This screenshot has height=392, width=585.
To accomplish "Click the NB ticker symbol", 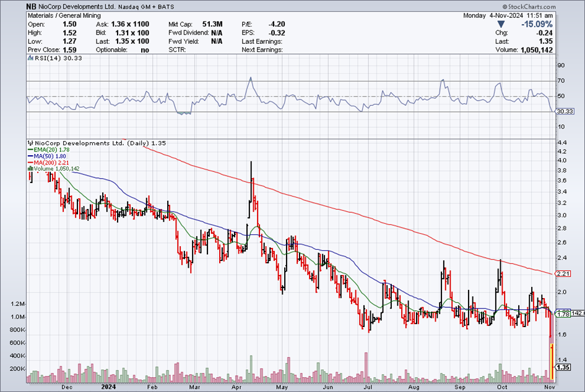I will pyautogui.click(x=32, y=6).
